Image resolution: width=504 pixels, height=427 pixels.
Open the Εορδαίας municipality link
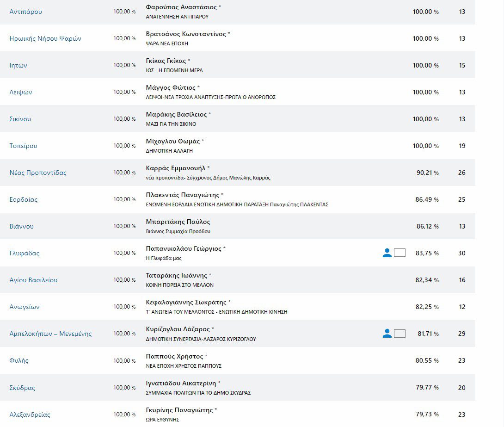pos(24,199)
